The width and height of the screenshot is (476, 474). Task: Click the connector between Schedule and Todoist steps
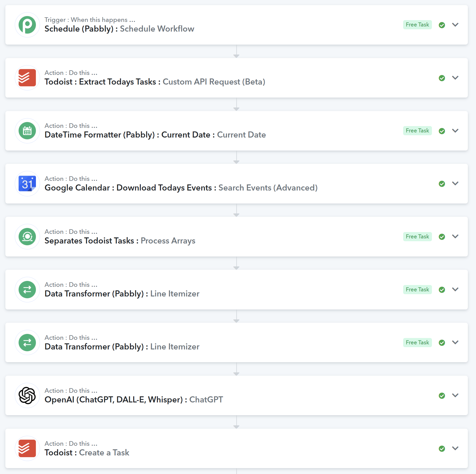[236, 51]
